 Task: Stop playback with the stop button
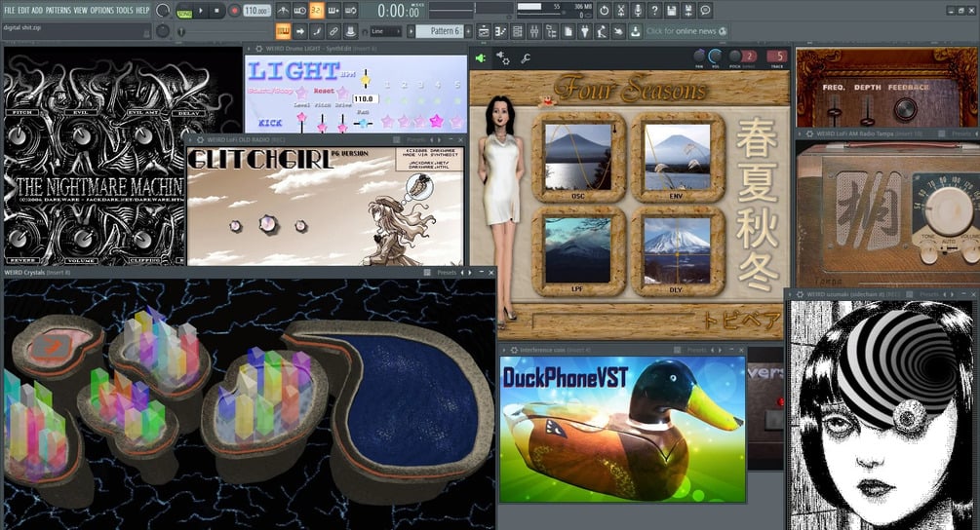[x=216, y=11]
